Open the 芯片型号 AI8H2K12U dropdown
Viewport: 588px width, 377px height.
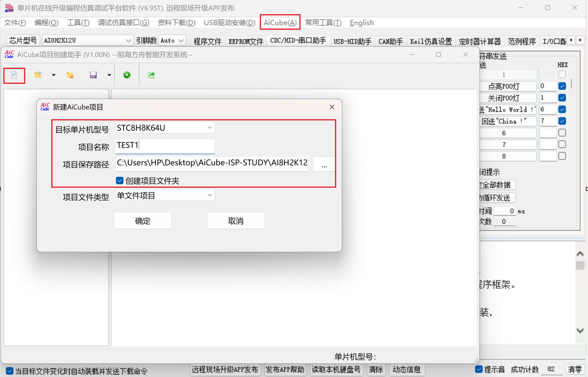tap(87, 40)
